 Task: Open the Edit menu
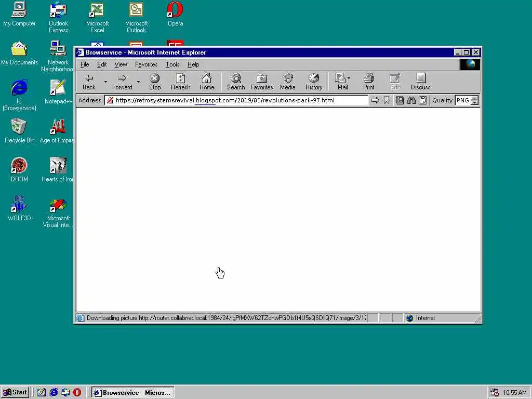click(102, 64)
